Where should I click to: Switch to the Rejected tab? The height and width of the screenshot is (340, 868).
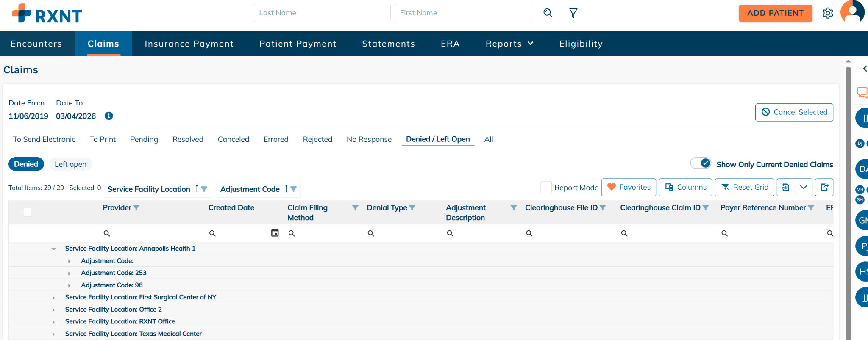point(317,139)
